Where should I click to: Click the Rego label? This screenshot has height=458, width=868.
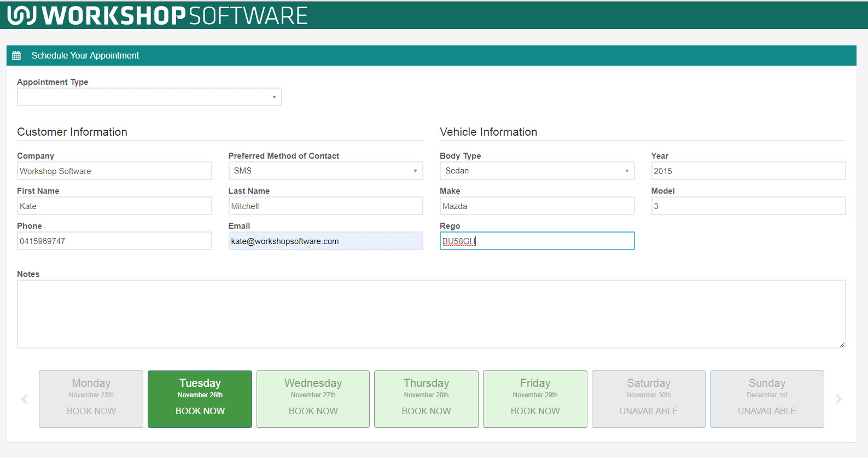click(450, 226)
